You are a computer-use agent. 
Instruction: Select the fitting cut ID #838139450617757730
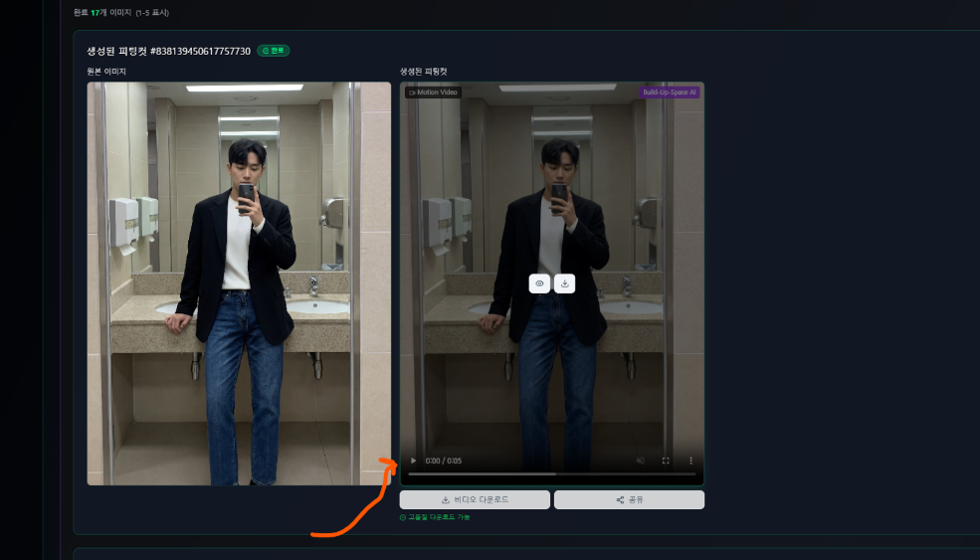[201, 52]
